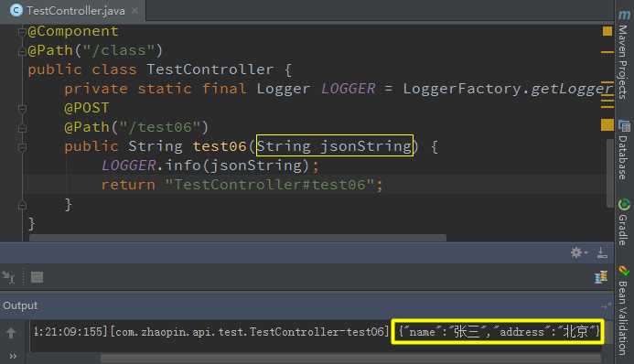Click the stop square icon in the toolbar

pos(37,277)
